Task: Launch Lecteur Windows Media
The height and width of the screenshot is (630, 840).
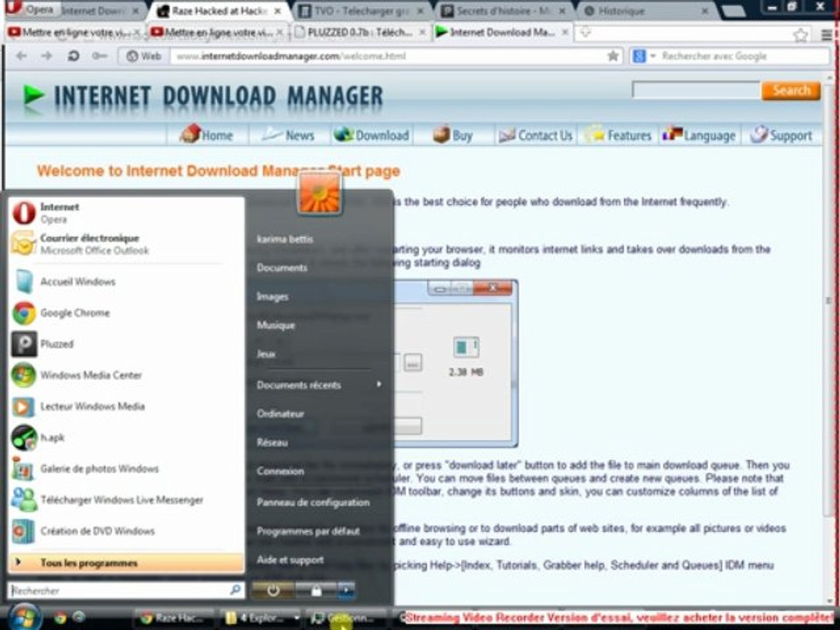Action: coord(126,406)
